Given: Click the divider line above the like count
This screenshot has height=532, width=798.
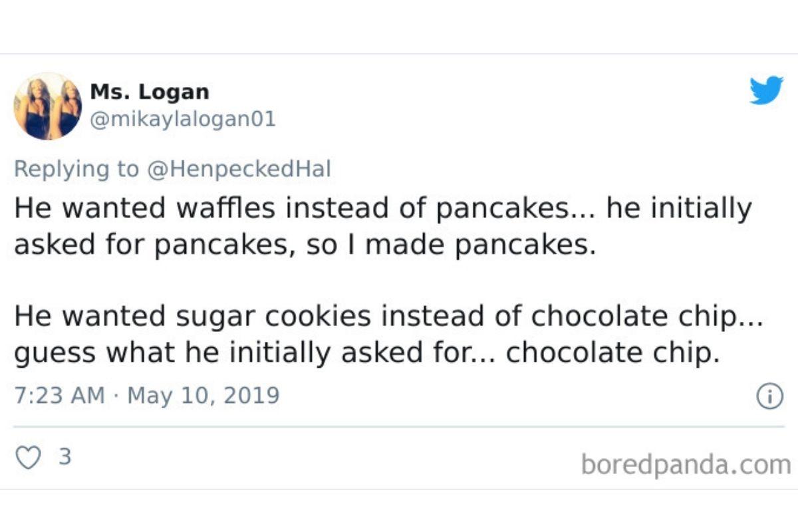Looking at the screenshot, I should point(399,427).
